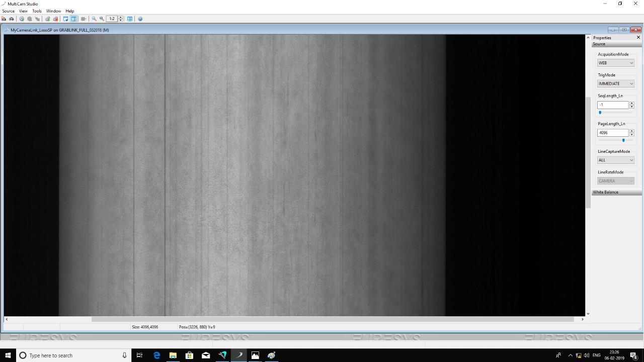Increase zoom ratio with up stepper

[x=121, y=18]
